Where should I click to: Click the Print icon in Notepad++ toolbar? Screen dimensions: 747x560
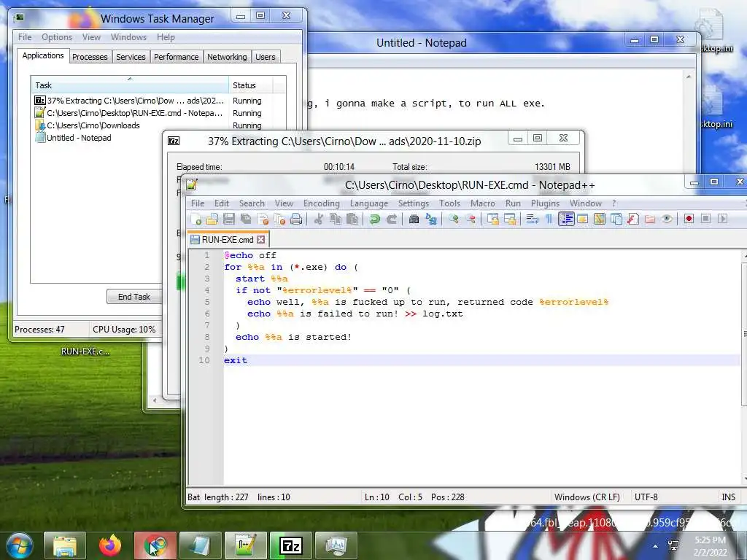pyautogui.click(x=296, y=219)
